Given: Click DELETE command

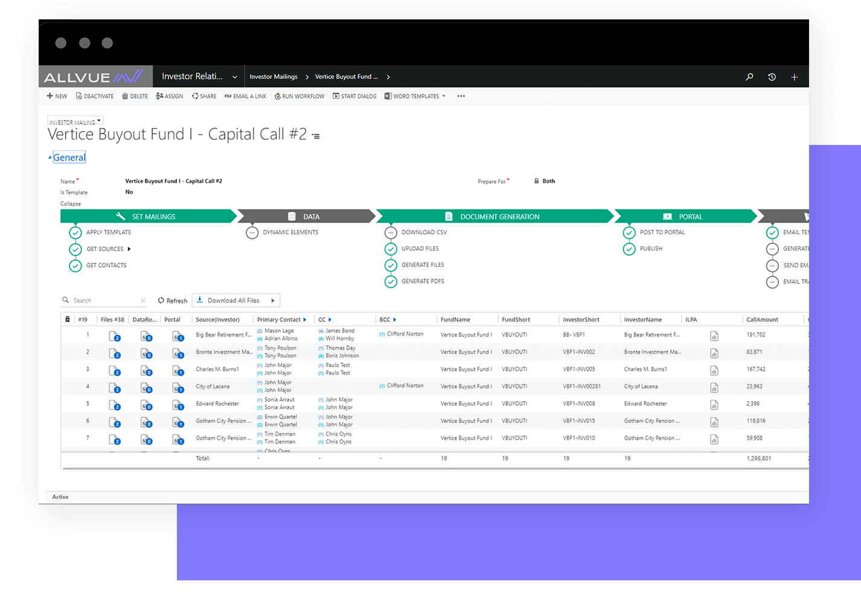Looking at the screenshot, I should coord(135,96).
